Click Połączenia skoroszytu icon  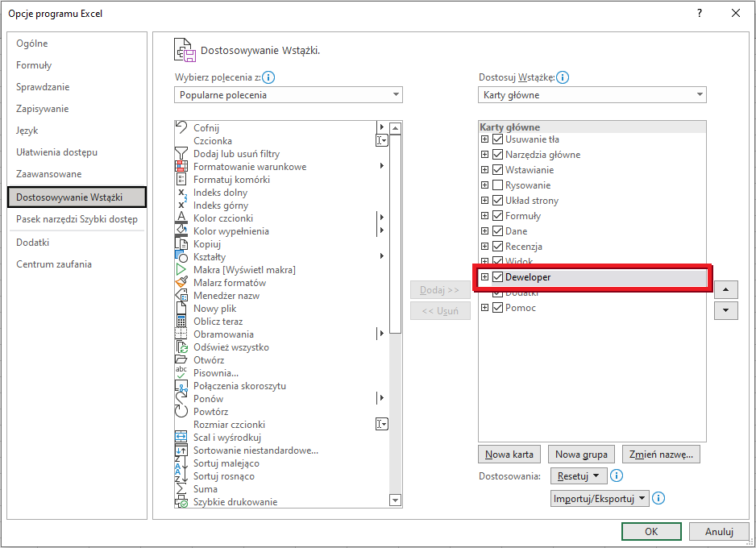(181, 385)
